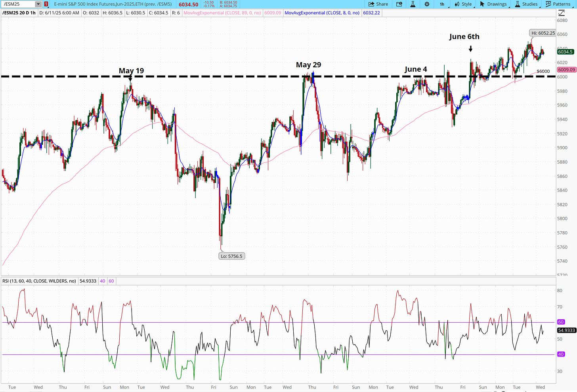Screen dimensions: 577x392
Task: Select the May 19 text annotation
Action: point(131,70)
